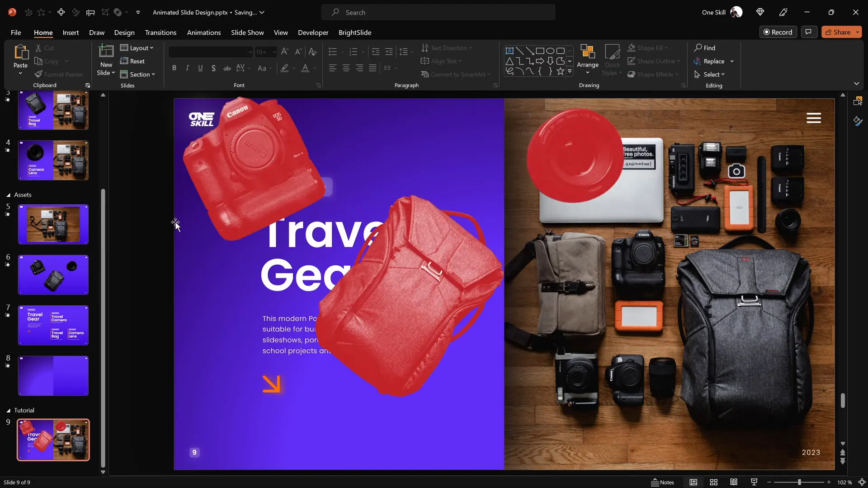868x488 pixels.
Task: Open the Animations tab
Action: pos(203,33)
